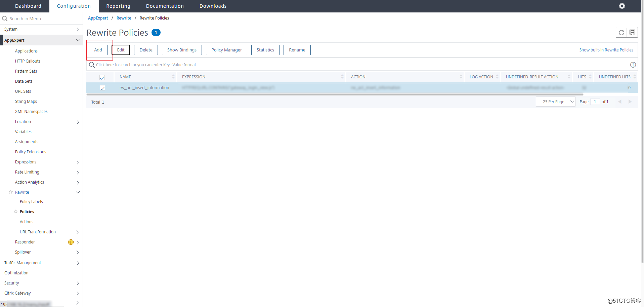
Task: Click the Rename button
Action: [x=297, y=50]
